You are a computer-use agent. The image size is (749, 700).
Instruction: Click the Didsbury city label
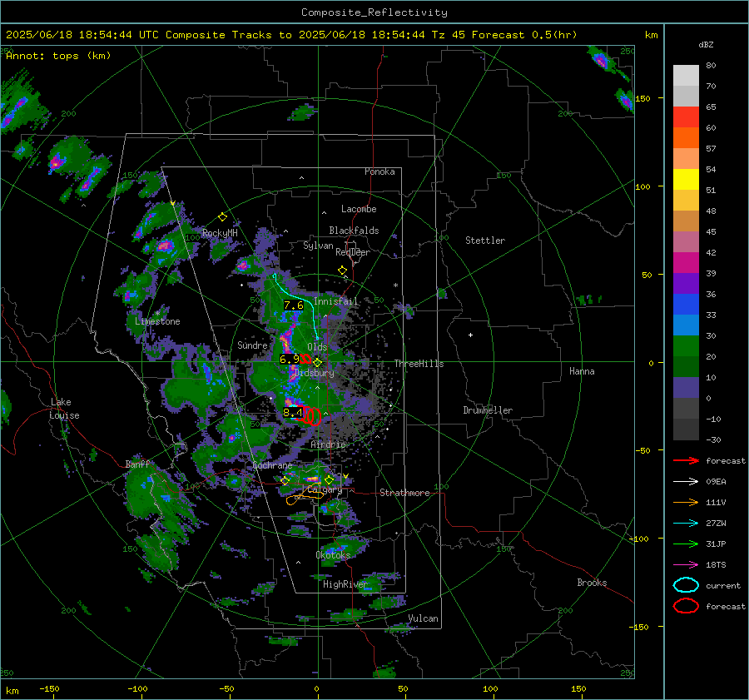pyautogui.click(x=315, y=373)
